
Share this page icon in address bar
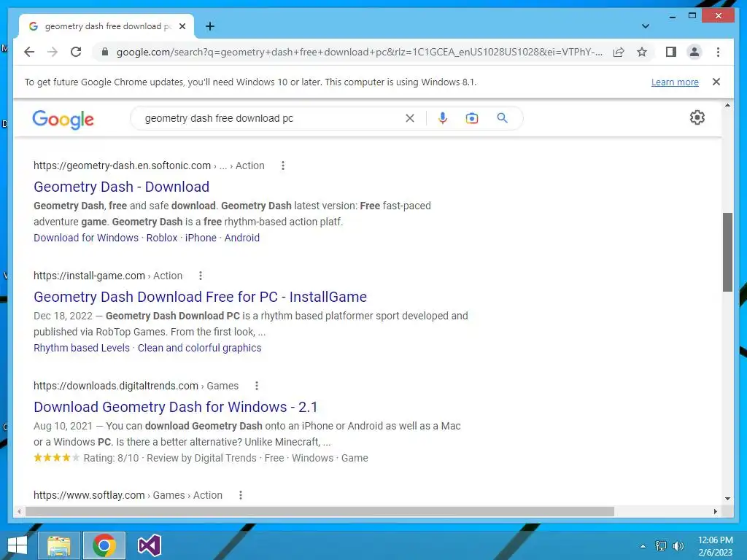click(x=619, y=52)
